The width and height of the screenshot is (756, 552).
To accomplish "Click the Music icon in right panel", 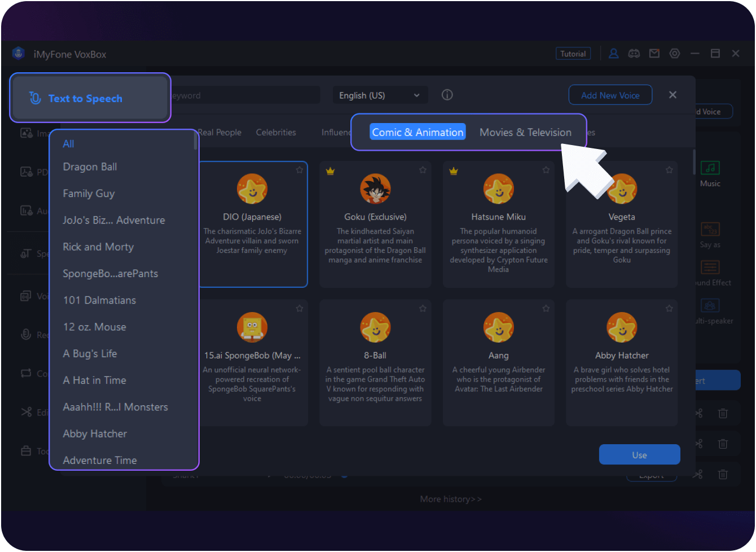I will click(710, 168).
